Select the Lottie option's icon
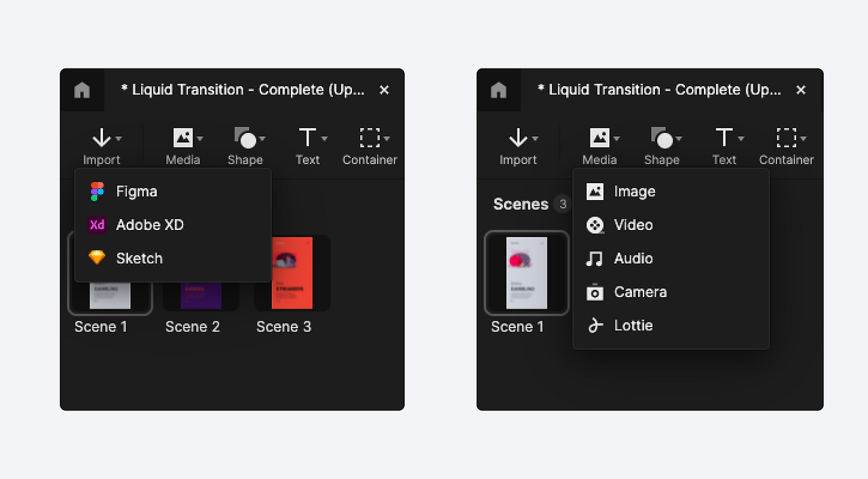 (595, 325)
